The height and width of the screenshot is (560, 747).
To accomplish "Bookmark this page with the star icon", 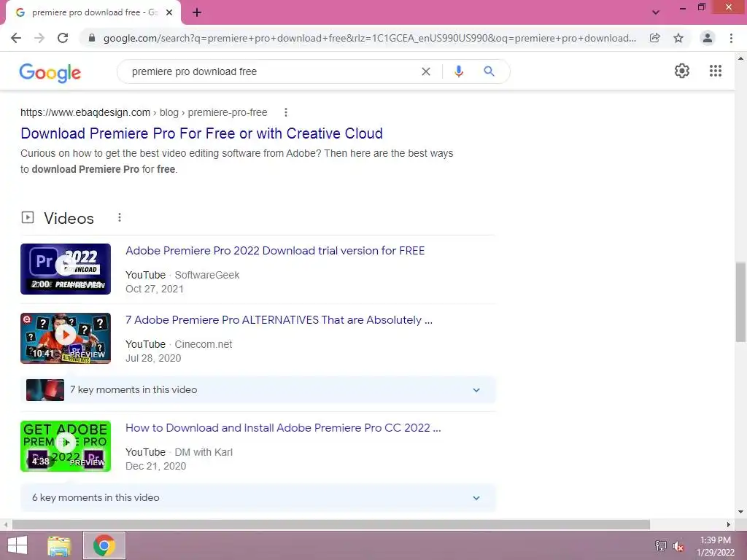I will click(678, 38).
